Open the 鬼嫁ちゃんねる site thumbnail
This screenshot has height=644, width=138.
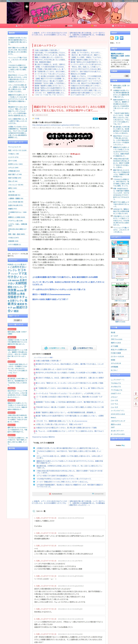(x=120, y=312)
